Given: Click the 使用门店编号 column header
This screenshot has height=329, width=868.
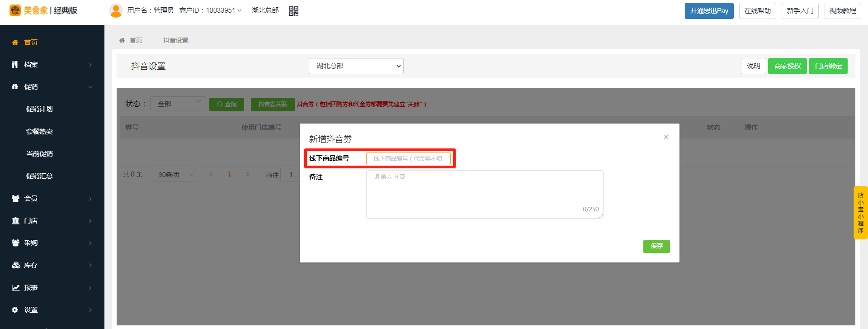Looking at the screenshot, I should (x=261, y=128).
